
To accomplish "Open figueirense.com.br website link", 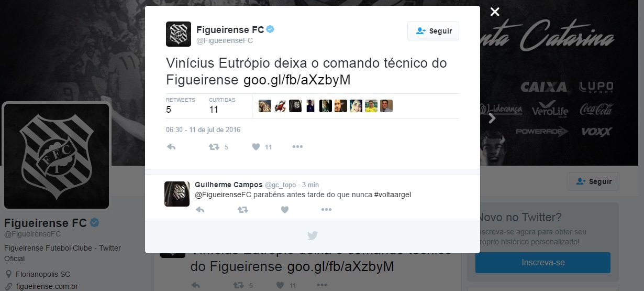I will click(x=47, y=286).
